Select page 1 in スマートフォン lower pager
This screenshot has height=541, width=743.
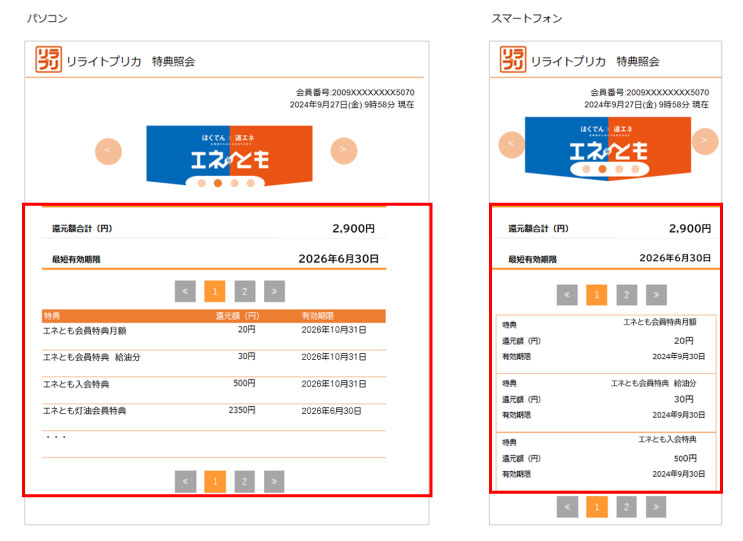(x=597, y=507)
